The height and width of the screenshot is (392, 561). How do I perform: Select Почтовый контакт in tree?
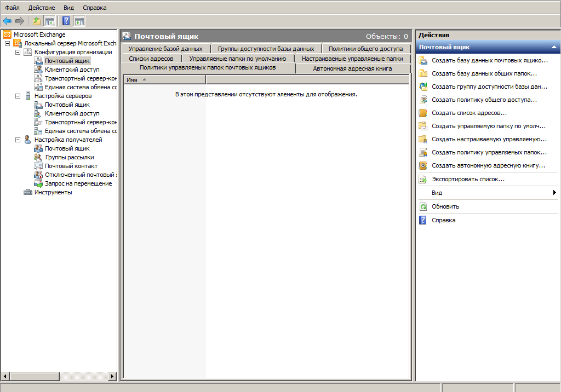click(x=71, y=166)
